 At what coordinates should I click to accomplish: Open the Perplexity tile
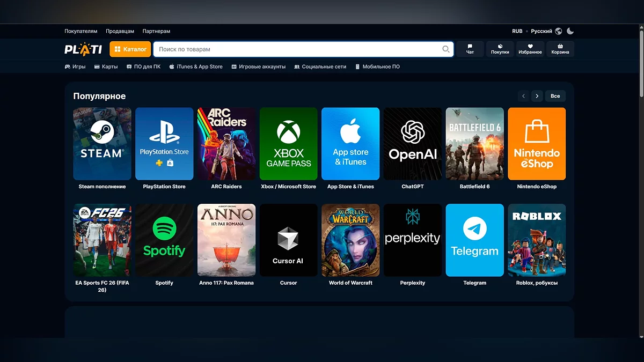pos(413,240)
